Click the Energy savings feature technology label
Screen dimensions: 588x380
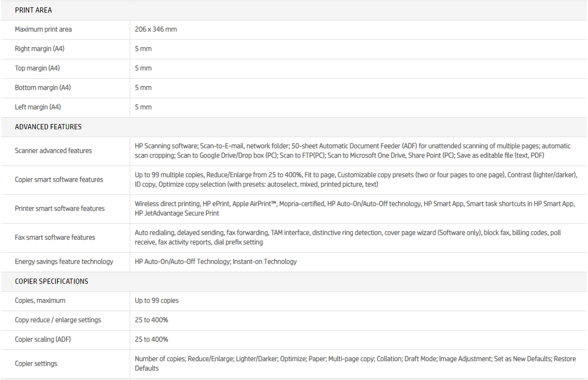(x=64, y=262)
